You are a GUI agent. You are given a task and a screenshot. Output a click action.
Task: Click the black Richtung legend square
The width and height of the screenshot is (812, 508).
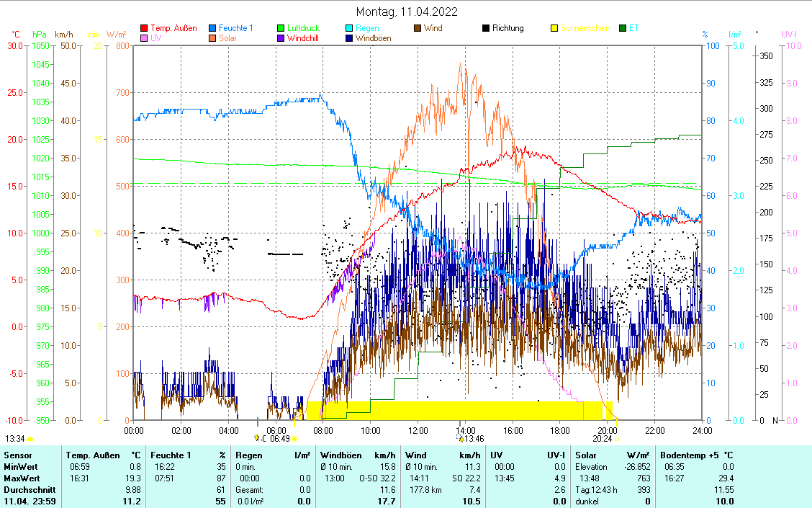pos(486,29)
